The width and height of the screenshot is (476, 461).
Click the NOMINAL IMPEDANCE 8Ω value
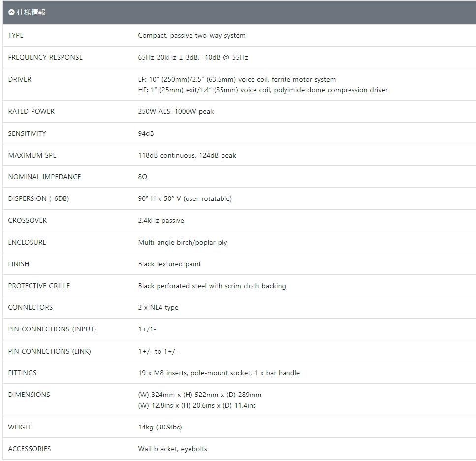(x=142, y=177)
